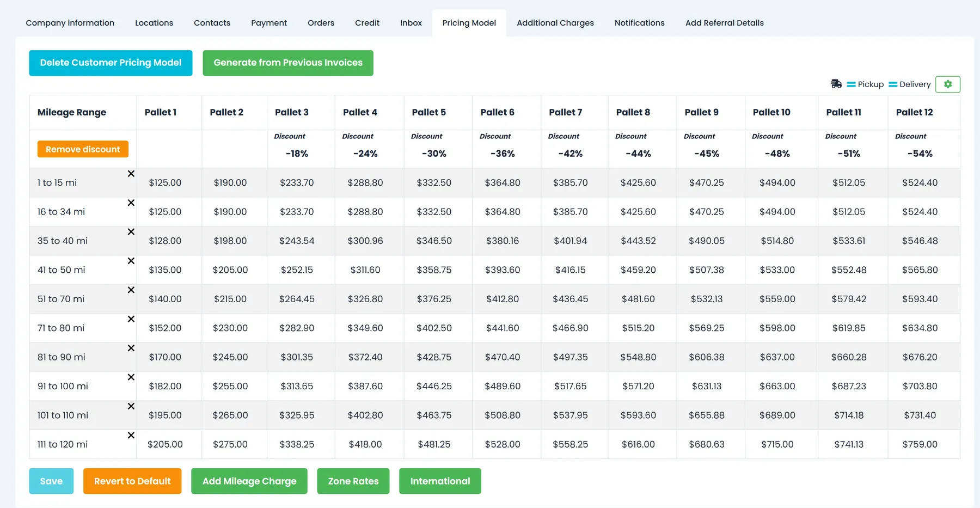Open the Company information tab
This screenshot has height=508, width=980.
70,23
